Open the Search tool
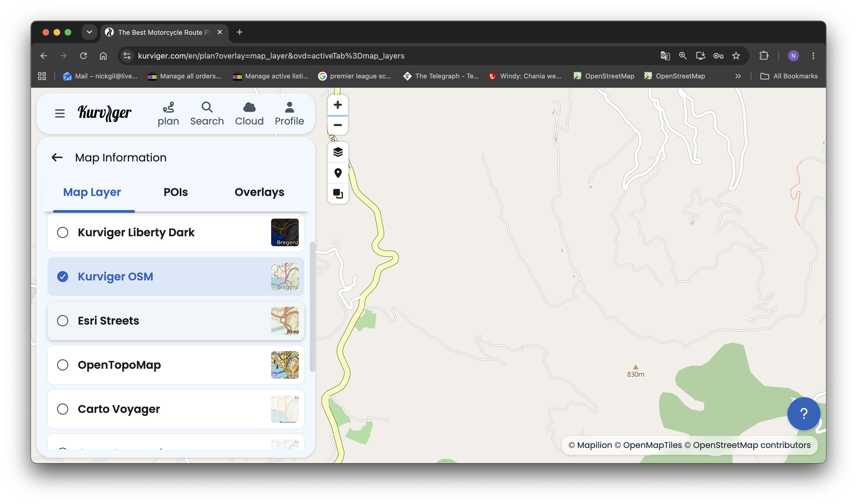 coord(207,114)
